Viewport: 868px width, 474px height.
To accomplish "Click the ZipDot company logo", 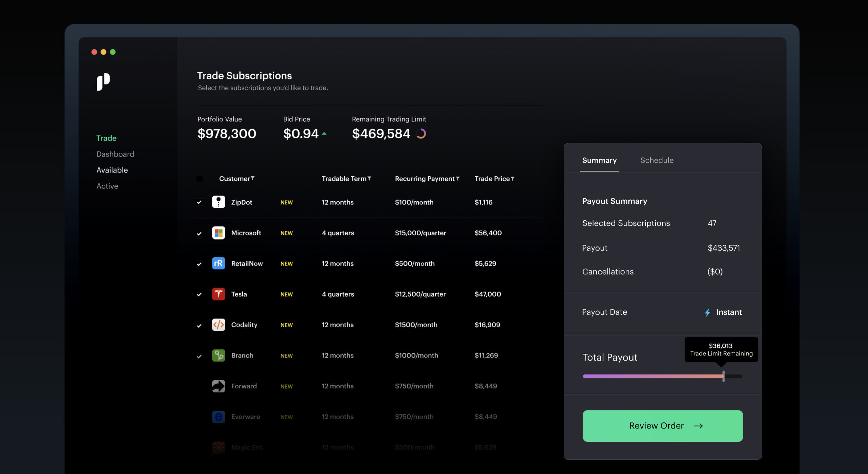I will coord(219,202).
